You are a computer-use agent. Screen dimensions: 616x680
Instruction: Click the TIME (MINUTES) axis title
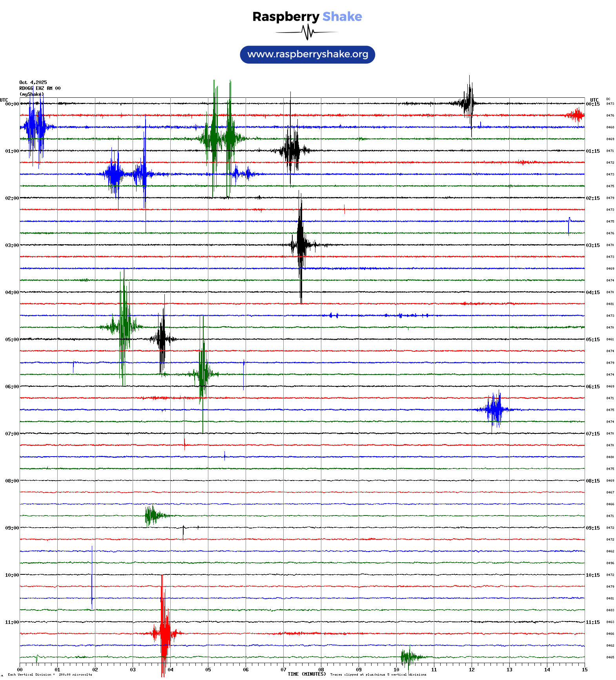click(x=306, y=674)
